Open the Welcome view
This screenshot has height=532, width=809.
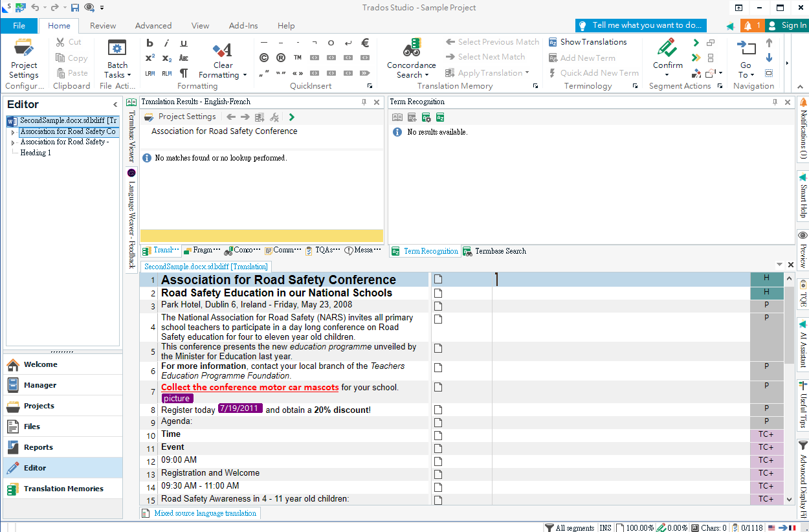click(63, 364)
